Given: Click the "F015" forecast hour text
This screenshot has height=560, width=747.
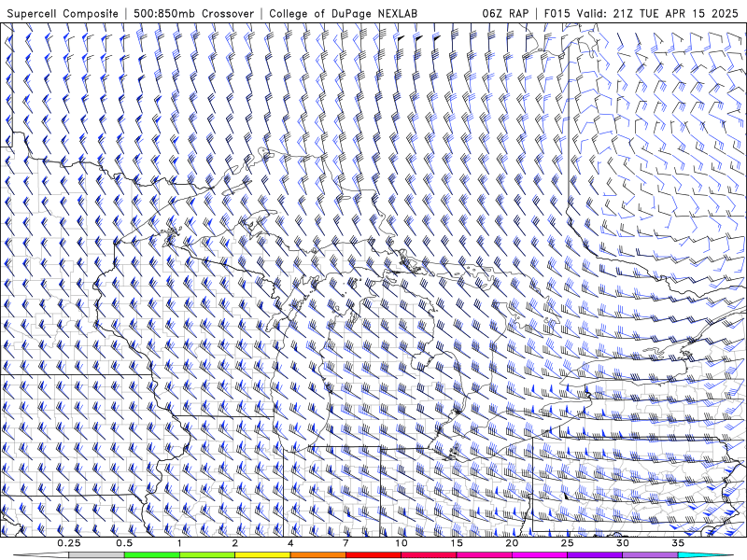Looking at the screenshot, I should click(557, 13).
